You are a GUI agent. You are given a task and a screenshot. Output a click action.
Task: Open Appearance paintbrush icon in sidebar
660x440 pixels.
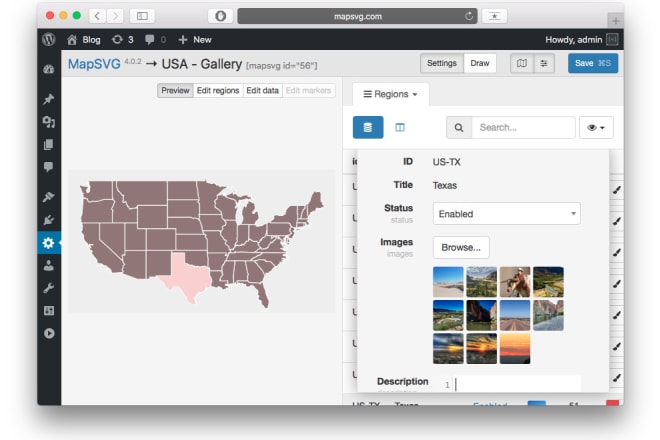pos(49,197)
